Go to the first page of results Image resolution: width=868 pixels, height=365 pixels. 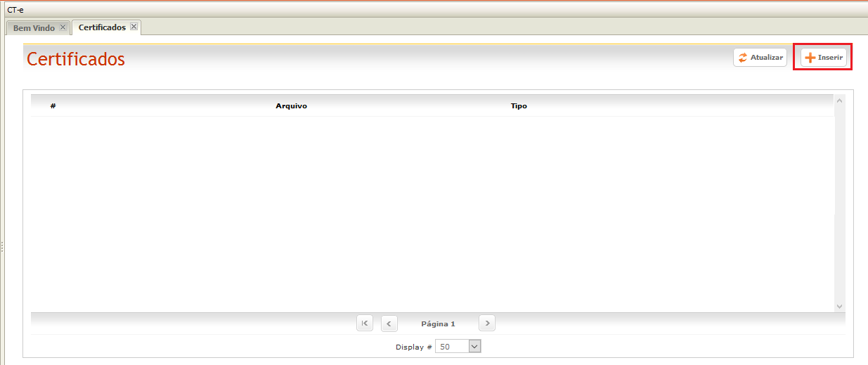coord(365,324)
